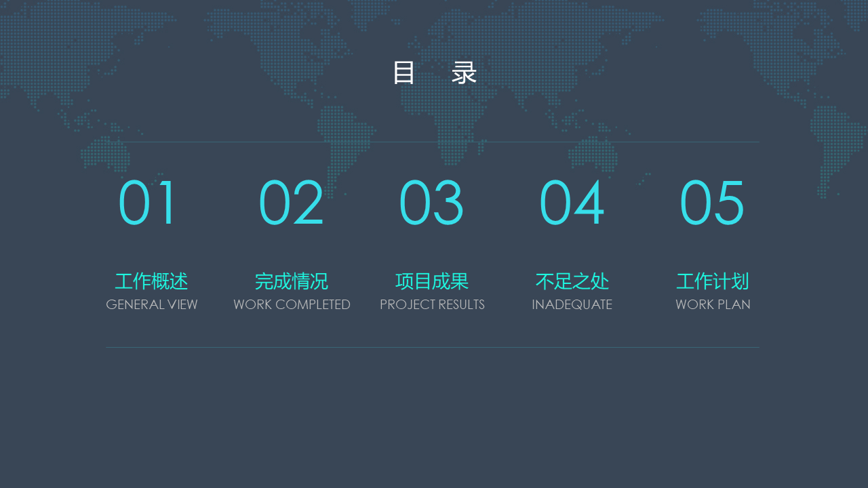Select the large number 05
This screenshot has width=868, height=488.
pyautogui.click(x=712, y=203)
